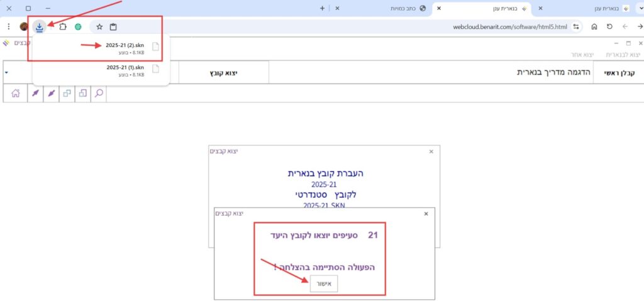This screenshot has height=301, width=644.
Task: Click the magnifier search icon in the toolbar
Action: click(99, 94)
